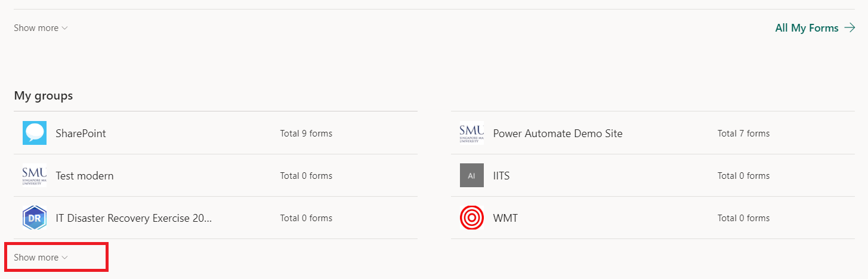Click the chevron beside the bottom Show more
Image resolution: width=868 pixels, height=279 pixels.
coord(65,258)
